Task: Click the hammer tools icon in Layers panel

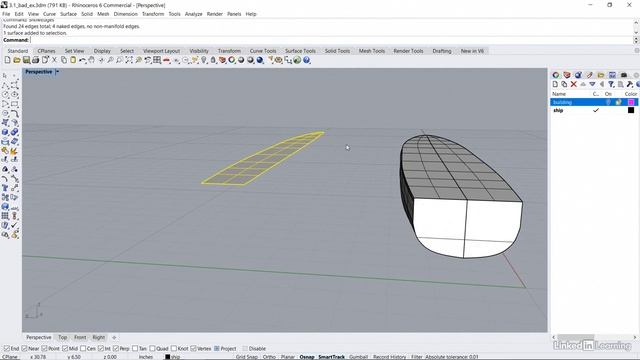Action: click(630, 84)
